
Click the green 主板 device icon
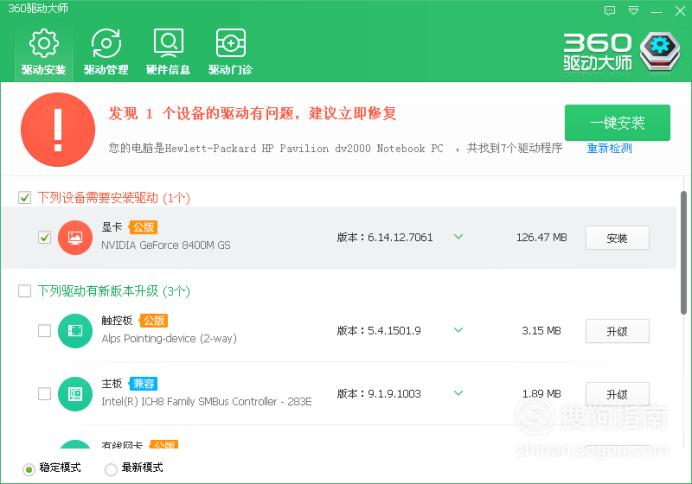click(75, 394)
